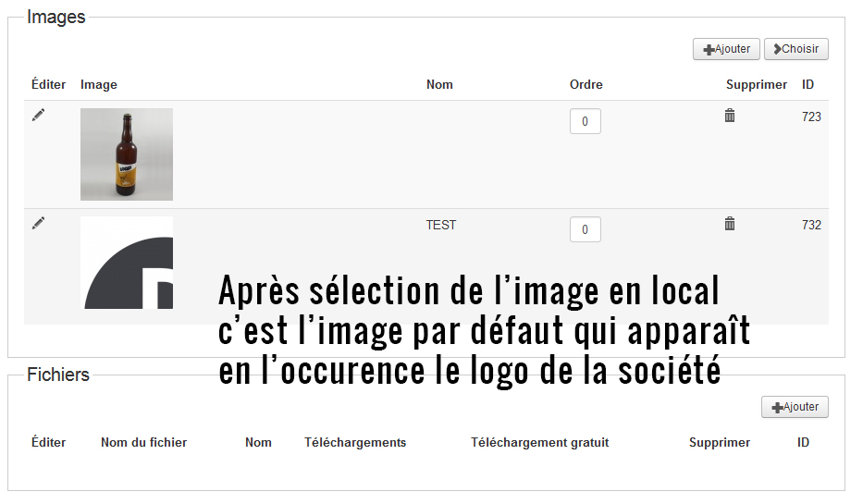The height and width of the screenshot is (504, 863).
Task: Delete the TEST image with trash icon
Action: click(729, 224)
